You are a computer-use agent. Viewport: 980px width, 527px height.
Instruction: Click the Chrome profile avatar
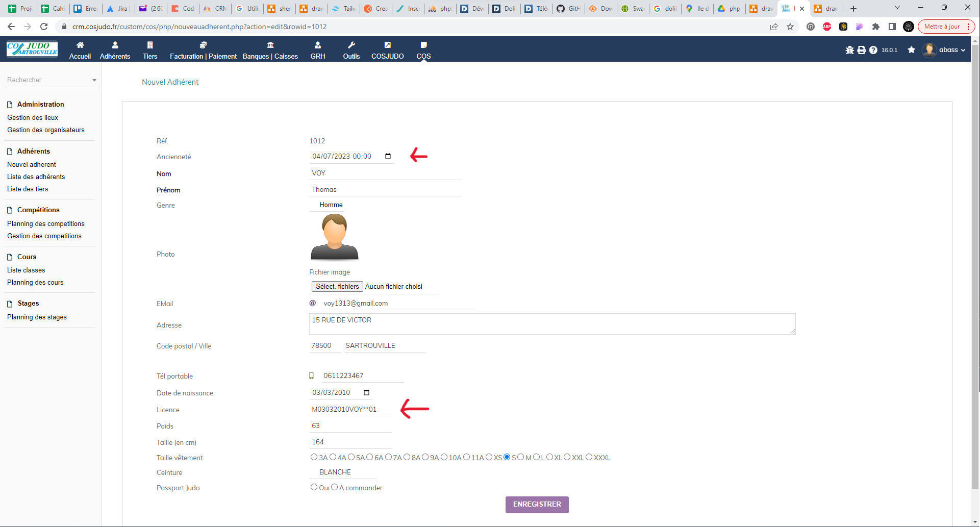pyautogui.click(x=909, y=27)
